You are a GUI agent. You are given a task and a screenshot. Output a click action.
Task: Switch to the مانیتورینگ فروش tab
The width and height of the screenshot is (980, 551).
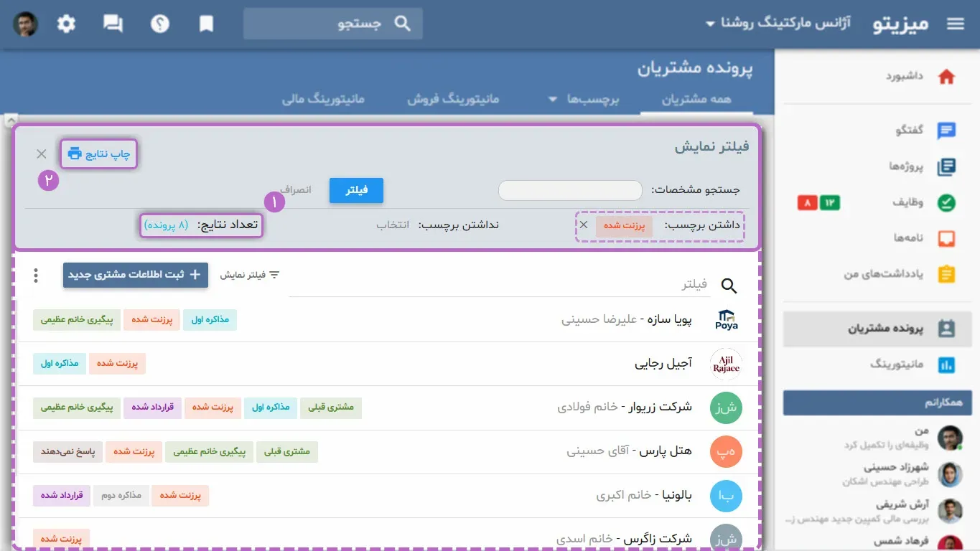pyautogui.click(x=453, y=99)
